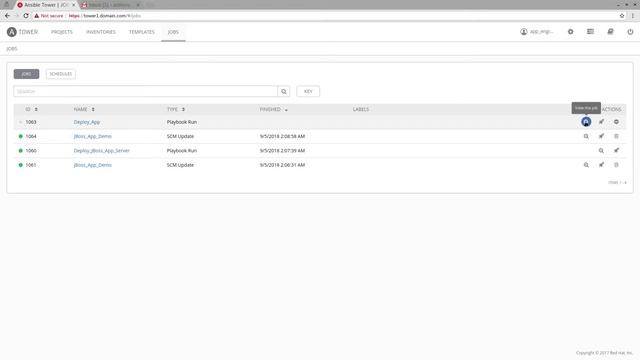Open the Jobs menu
The height and width of the screenshot is (360, 640).
[173, 32]
